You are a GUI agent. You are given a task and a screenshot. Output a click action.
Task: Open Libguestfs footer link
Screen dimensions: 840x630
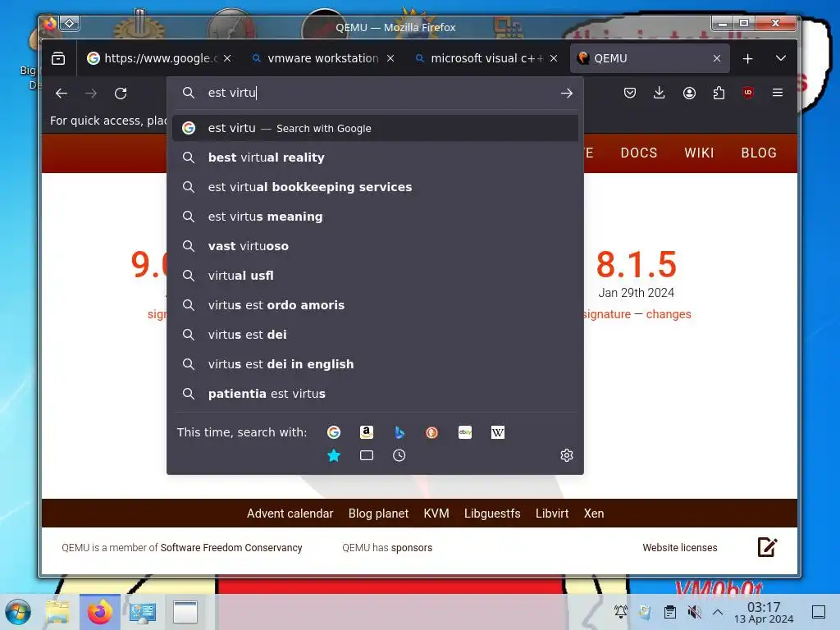pos(492,514)
